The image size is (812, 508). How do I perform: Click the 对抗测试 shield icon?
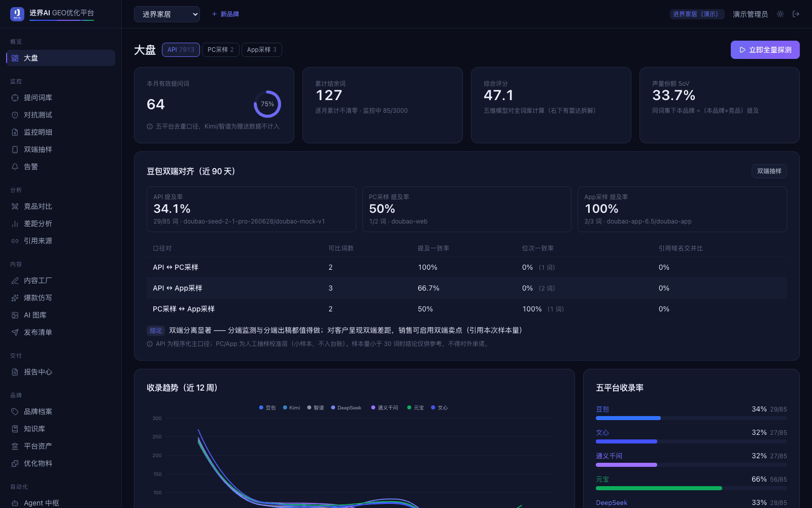15,115
